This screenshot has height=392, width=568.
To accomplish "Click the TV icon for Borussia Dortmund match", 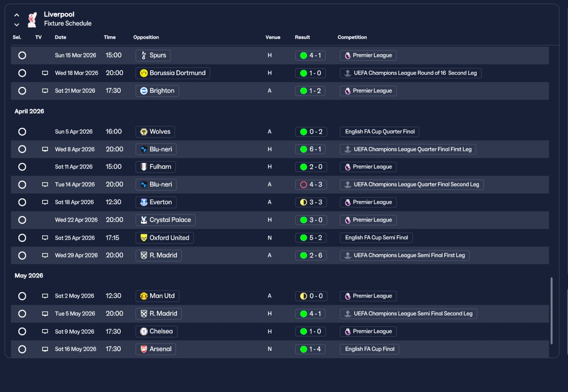I will pyautogui.click(x=45, y=73).
